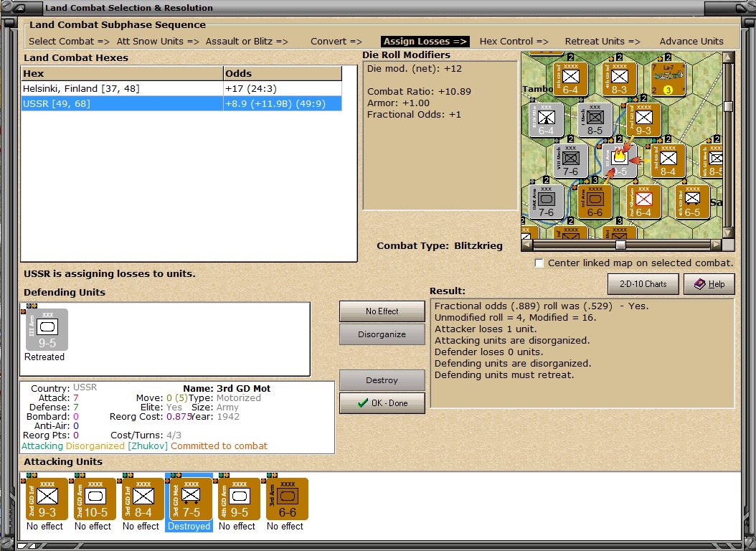Click the Help book icon
756x551 pixels.
[x=700, y=284]
